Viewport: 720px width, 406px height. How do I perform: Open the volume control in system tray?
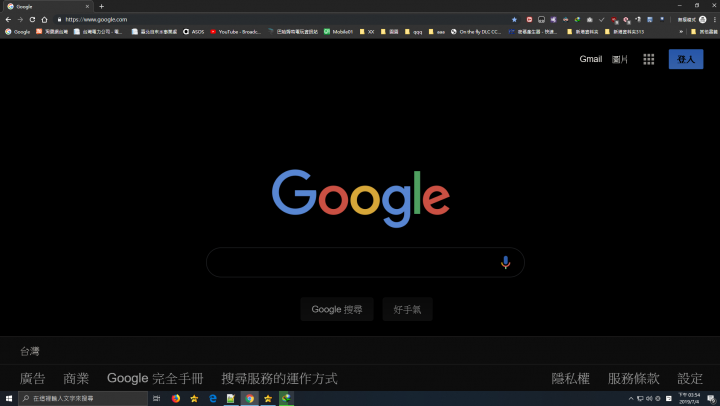tap(649, 398)
